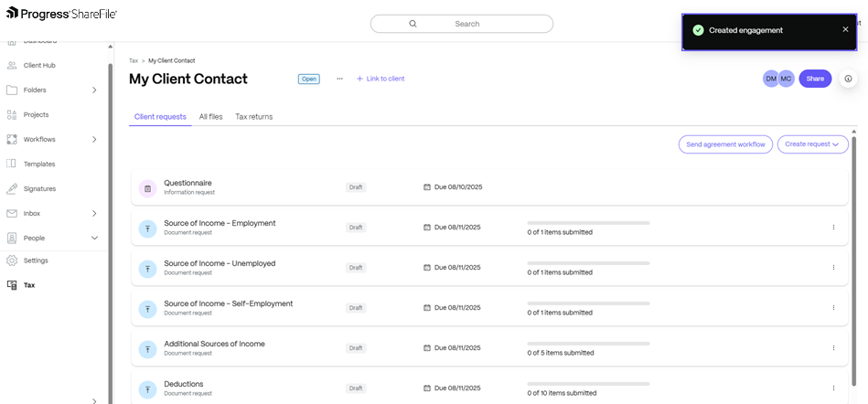Dismiss the Created engagement notification
Screen dimensions: 868x404
point(845,29)
